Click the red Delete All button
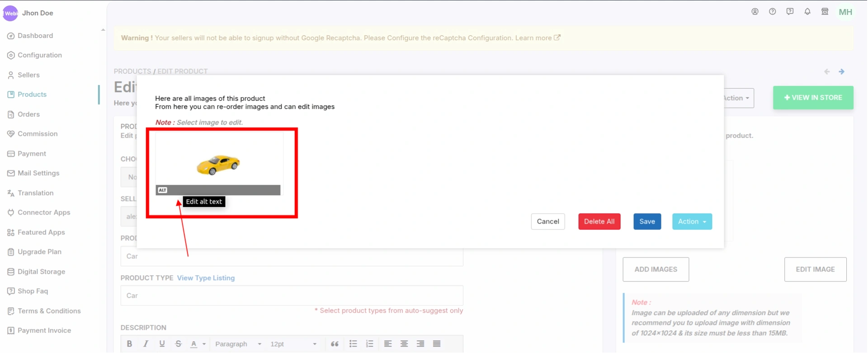868x353 pixels. point(599,221)
